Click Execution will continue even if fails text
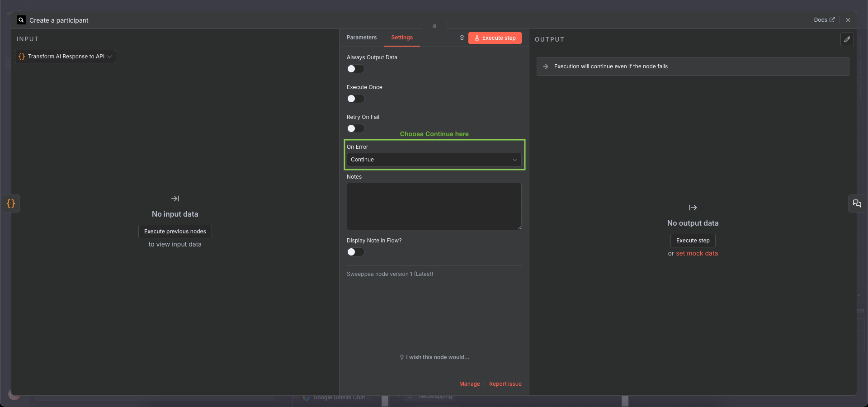The image size is (868, 407). 611,66
